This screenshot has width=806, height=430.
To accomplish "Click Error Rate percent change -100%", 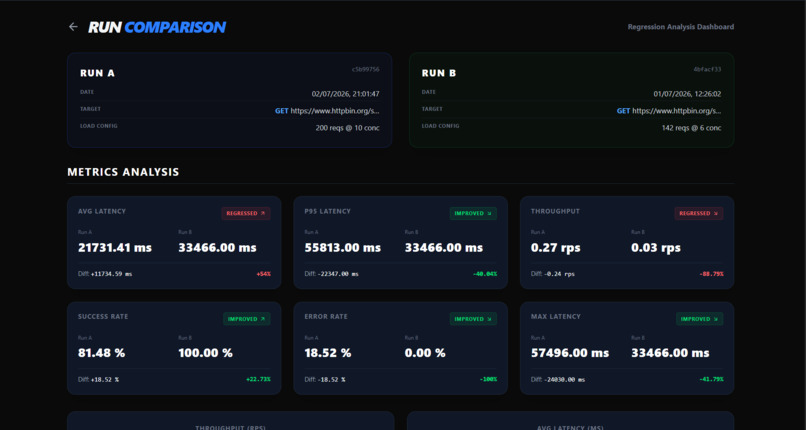I will coord(488,380).
